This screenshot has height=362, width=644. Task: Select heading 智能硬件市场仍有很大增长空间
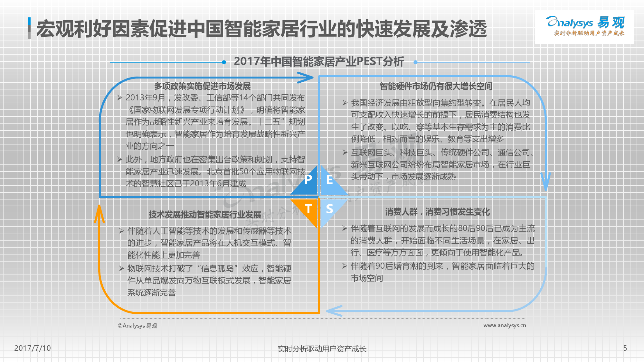click(436, 86)
